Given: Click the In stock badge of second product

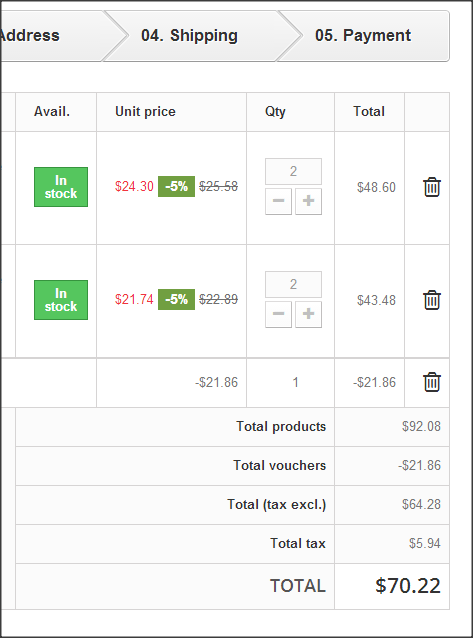Looking at the screenshot, I should [61, 300].
